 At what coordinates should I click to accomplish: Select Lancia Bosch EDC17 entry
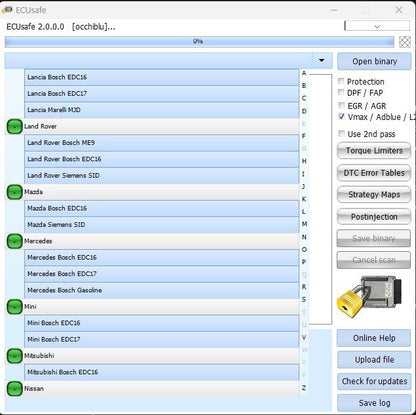coord(162,94)
